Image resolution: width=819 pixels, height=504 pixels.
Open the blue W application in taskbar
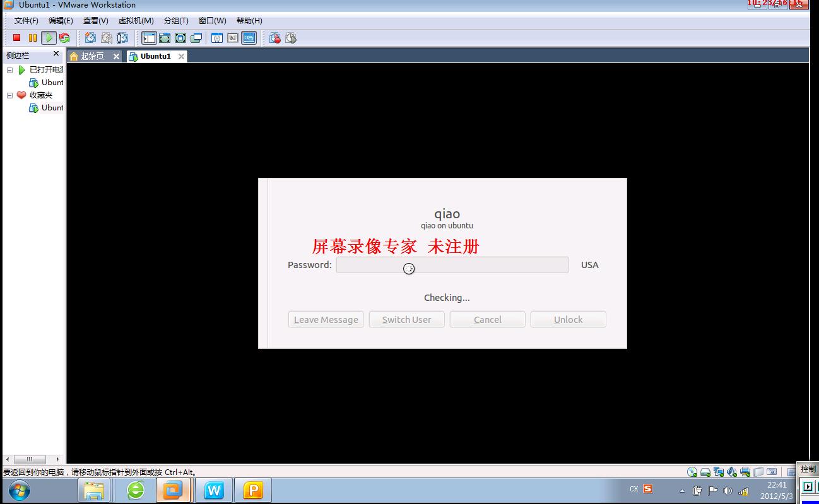click(x=214, y=490)
